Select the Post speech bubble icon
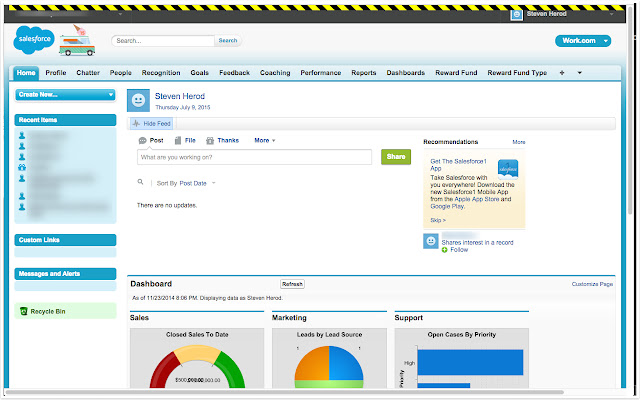This screenshot has height=400, width=640. click(x=142, y=141)
